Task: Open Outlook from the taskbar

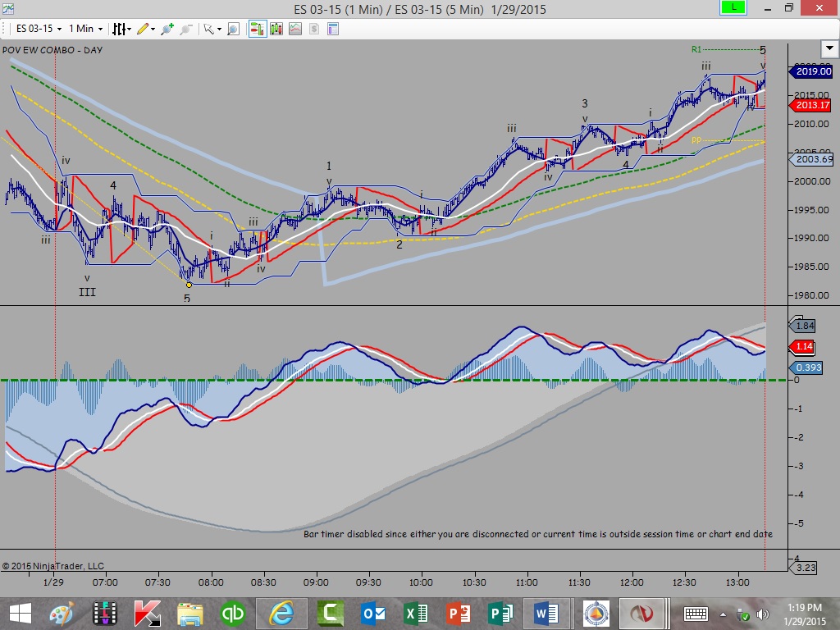Action: click(373, 613)
